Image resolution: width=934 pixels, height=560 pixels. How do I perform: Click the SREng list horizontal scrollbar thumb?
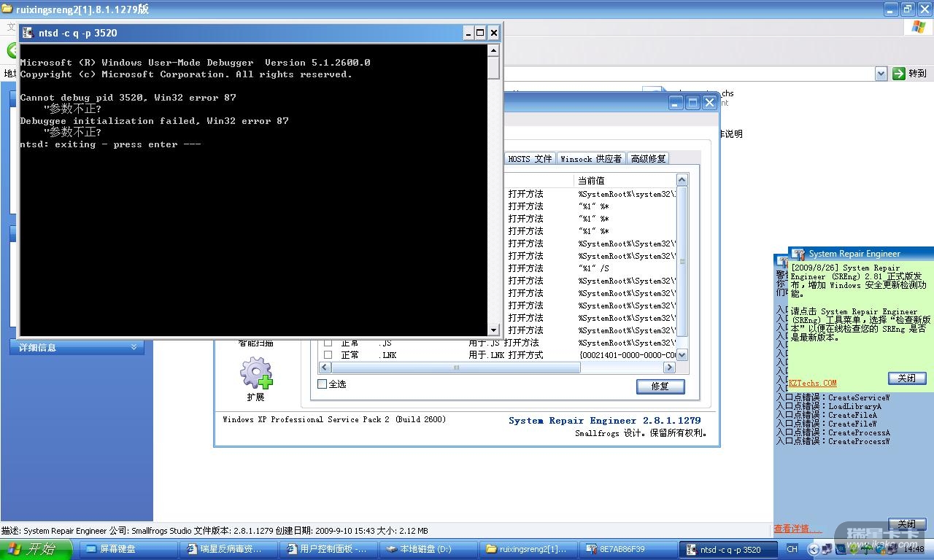[x=456, y=367]
